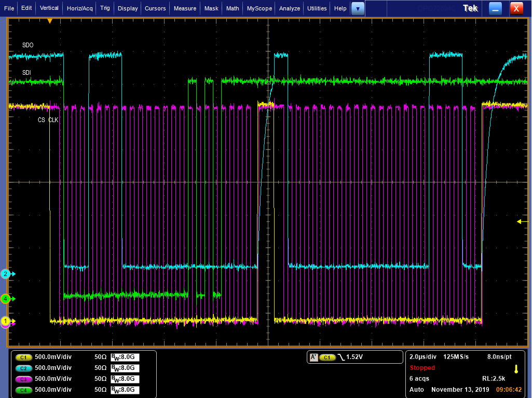This screenshot has width=532, height=398.
Task: Open the Vertical menu
Action: pyautogui.click(x=49, y=8)
